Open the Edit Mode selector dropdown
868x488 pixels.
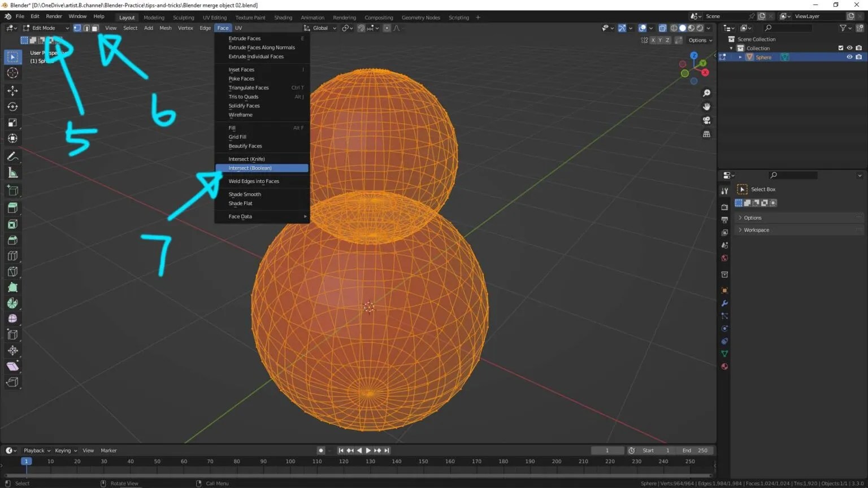click(45, 28)
